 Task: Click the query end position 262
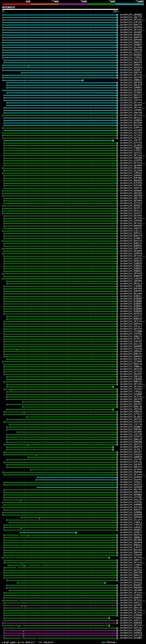click(115, 11)
